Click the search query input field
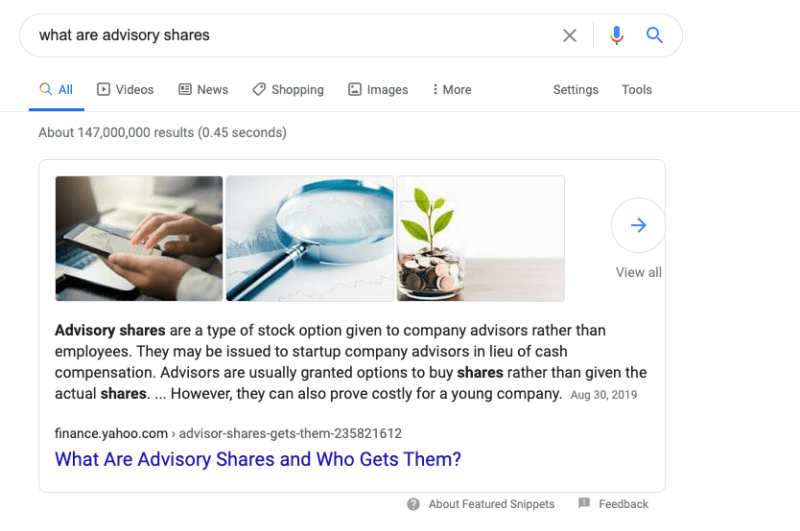The width and height of the screenshot is (800, 531). tap(290, 36)
